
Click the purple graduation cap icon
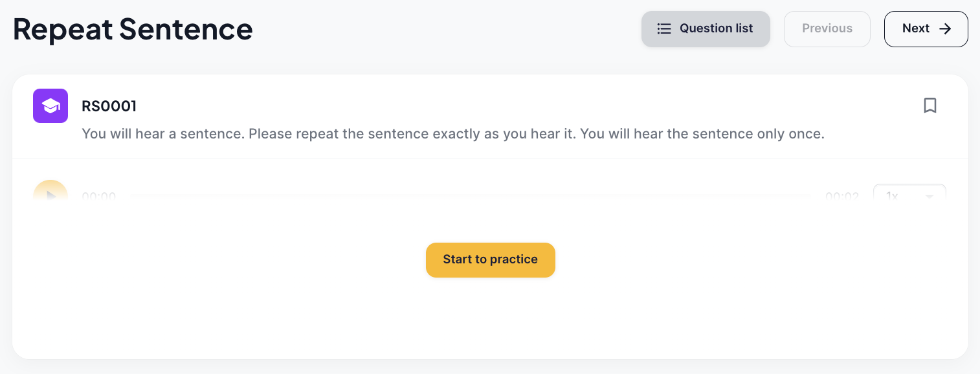(x=50, y=105)
